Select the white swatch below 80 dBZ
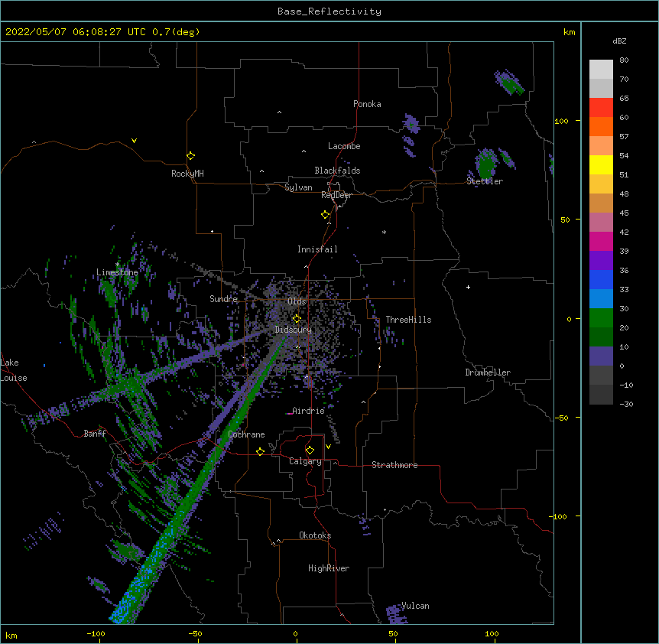The height and width of the screenshot is (644, 659). [601, 69]
